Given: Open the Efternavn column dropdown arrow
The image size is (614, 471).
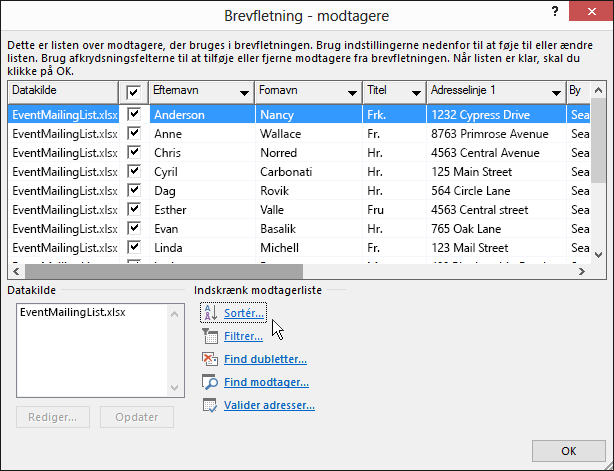Looking at the screenshot, I should click(244, 93).
